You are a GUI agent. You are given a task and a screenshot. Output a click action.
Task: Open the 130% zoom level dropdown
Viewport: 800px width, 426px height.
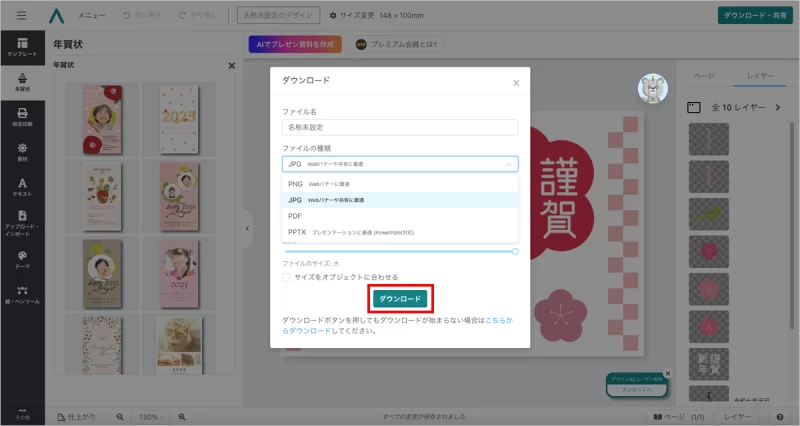point(151,416)
